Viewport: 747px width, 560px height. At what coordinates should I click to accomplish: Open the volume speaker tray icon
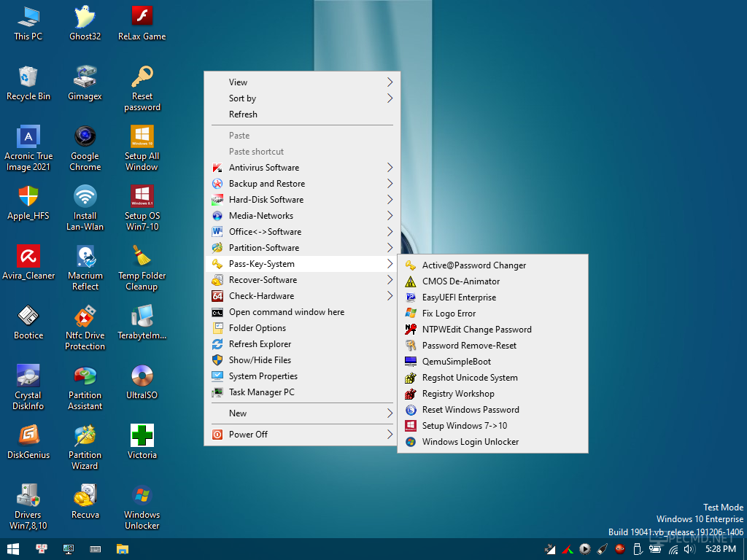(x=689, y=550)
